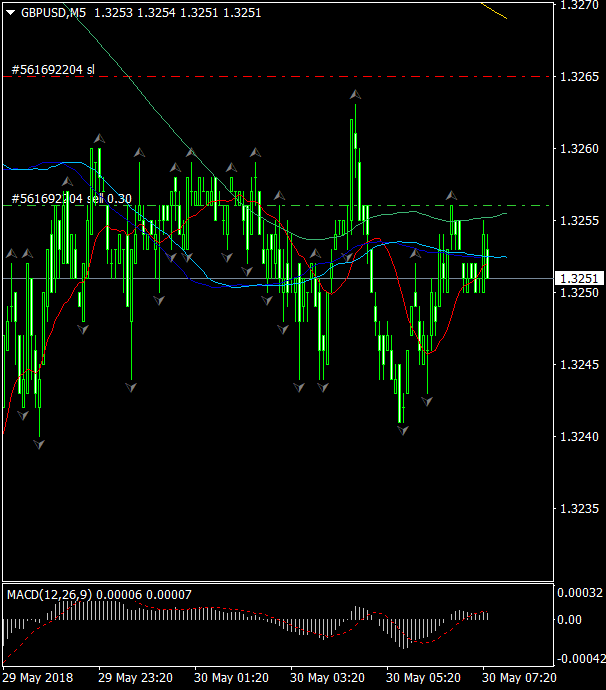The height and width of the screenshot is (690, 606).
Task: Click the yellow moving average line at top right
Action: click(495, 11)
